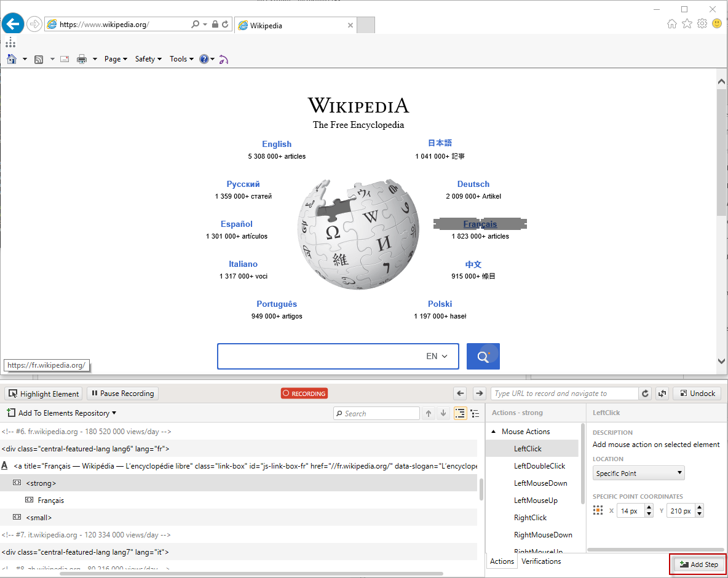The width and height of the screenshot is (728, 578).
Task: Open the EN language selector dropdown
Action: (x=437, y=356)
